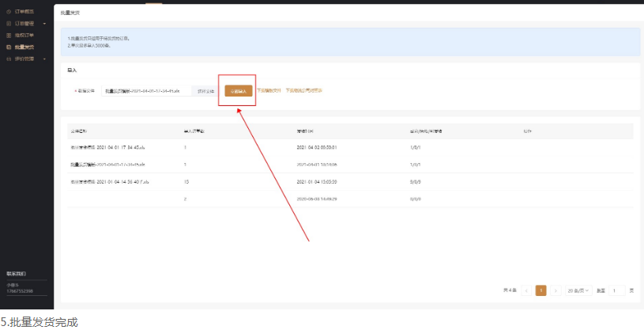Click the 维权订单 sidebar icon
This screenshot has height=330, width=644.
click(x=9, y=36)
